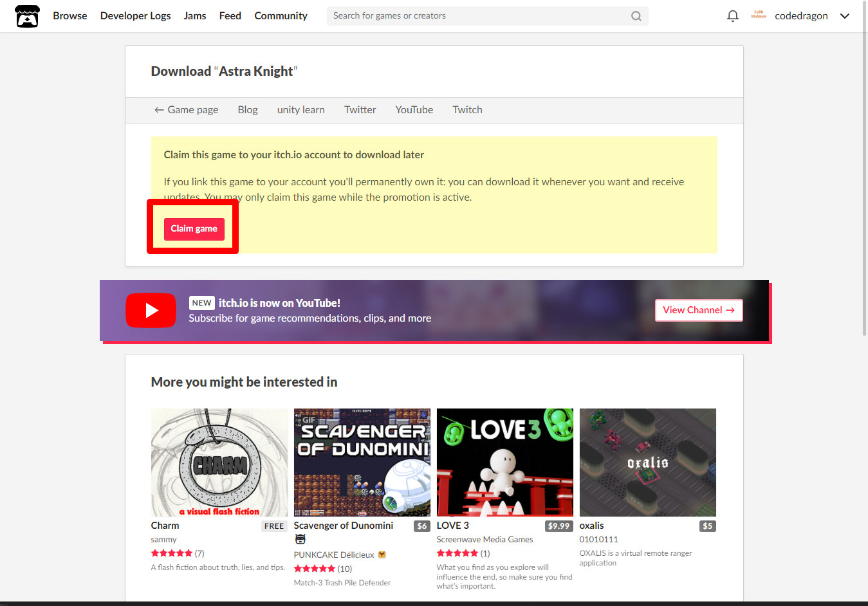The image size is (868, 606).
Task: Open the notifications bell
Action: (732, 16)
